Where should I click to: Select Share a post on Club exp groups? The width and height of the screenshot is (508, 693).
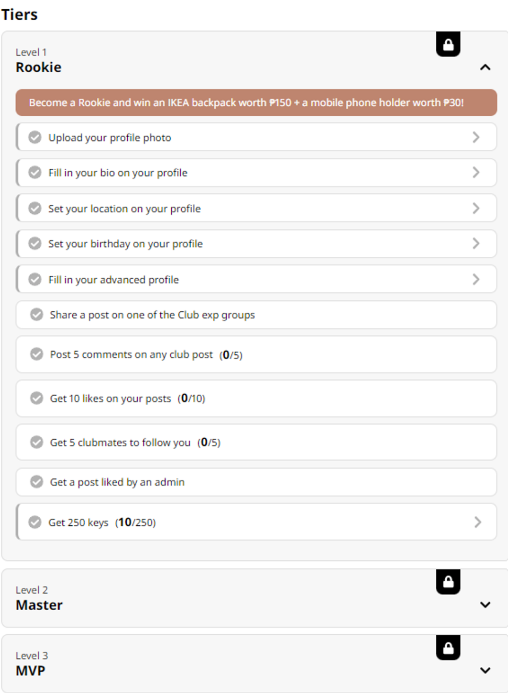256,315
